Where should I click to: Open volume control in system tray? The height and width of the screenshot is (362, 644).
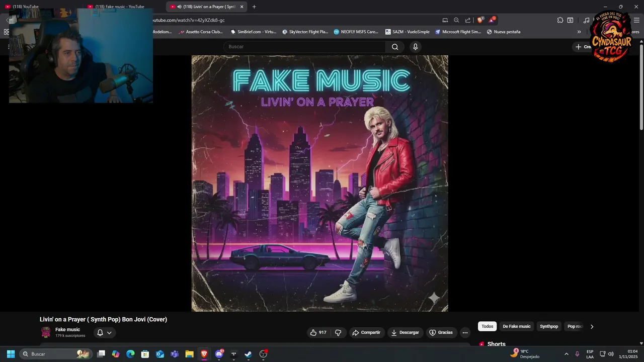pos(611,354)
